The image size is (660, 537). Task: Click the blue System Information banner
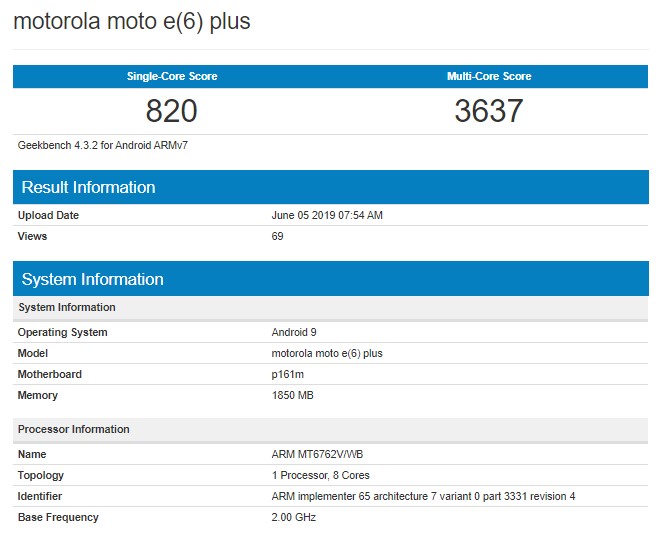[331, 279]
